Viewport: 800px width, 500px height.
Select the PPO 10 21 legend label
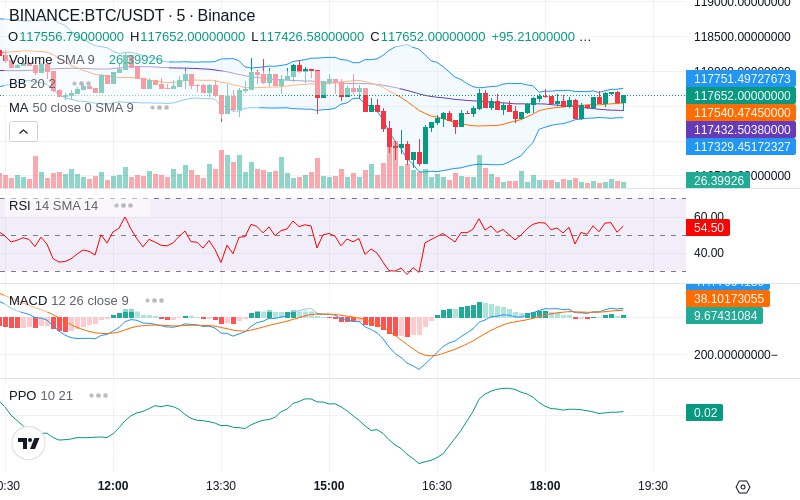(41, 395)
